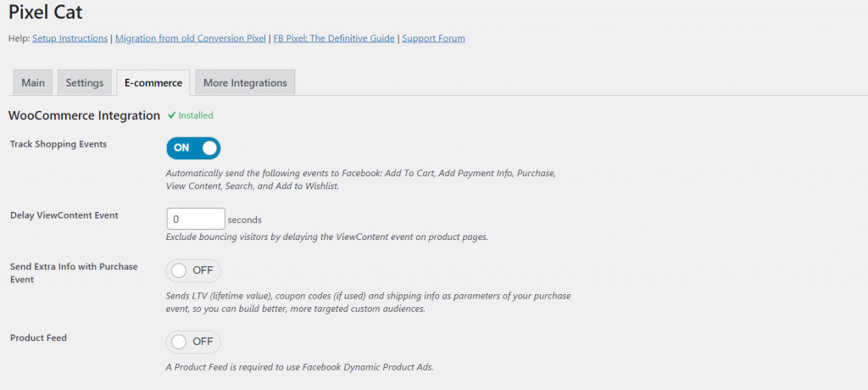The height and width of the screenshot is (390, 868).
Task: Enable Send Extra Info with Purchase Event
Action: tap(193, 270)
